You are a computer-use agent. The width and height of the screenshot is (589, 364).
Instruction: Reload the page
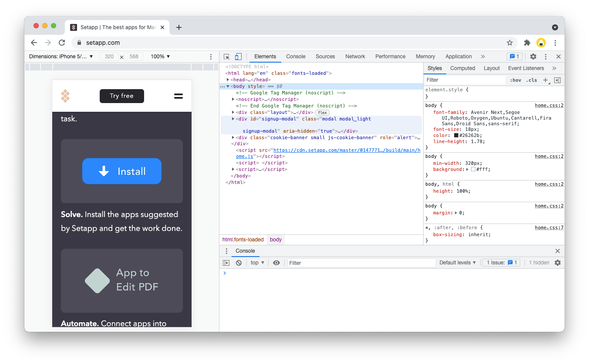(x=62, y=43)
